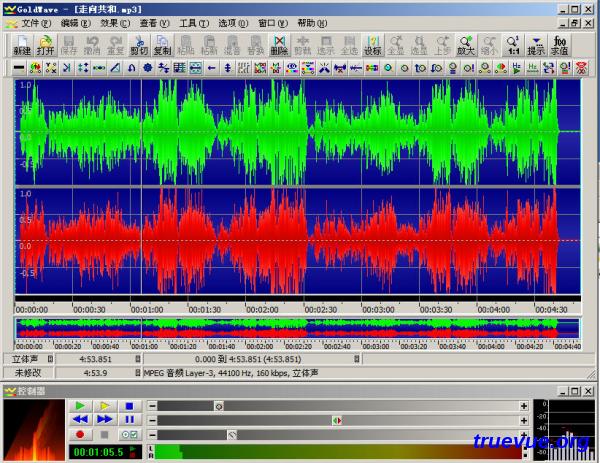Open the 查看 (View) menu
Screen dimensions: 600x463
tap(154, 23)
